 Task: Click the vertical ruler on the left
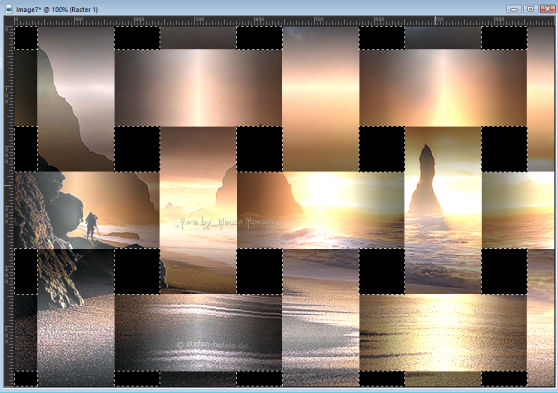point(9,206)
